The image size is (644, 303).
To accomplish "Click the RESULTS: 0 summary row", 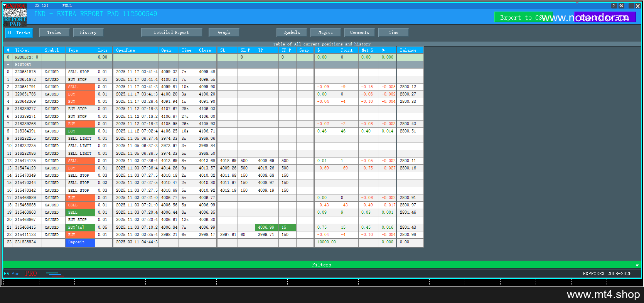I will coord(214,57).
